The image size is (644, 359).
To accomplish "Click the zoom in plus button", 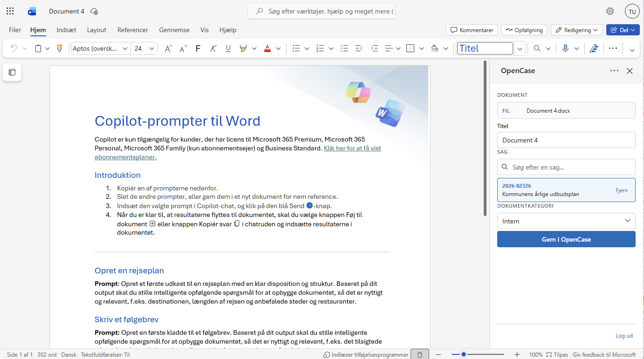I will [517, 355].
